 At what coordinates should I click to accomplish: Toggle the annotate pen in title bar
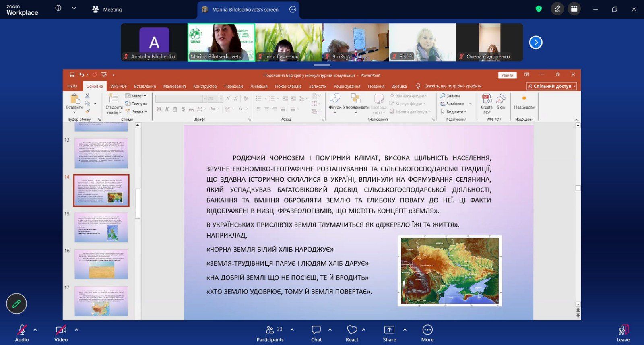pos(557,9)
